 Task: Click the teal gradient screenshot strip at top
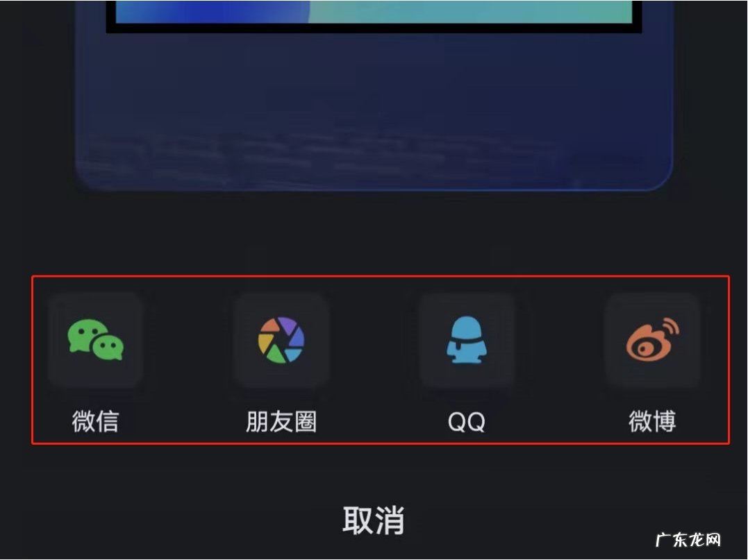click(374, 11)
